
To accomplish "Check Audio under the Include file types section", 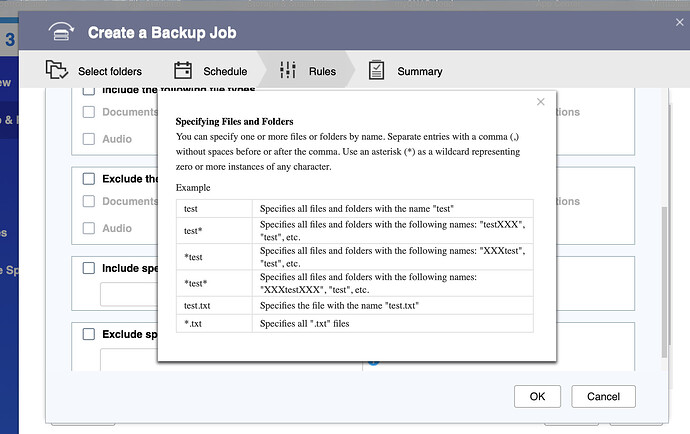I will pos(89,139).
